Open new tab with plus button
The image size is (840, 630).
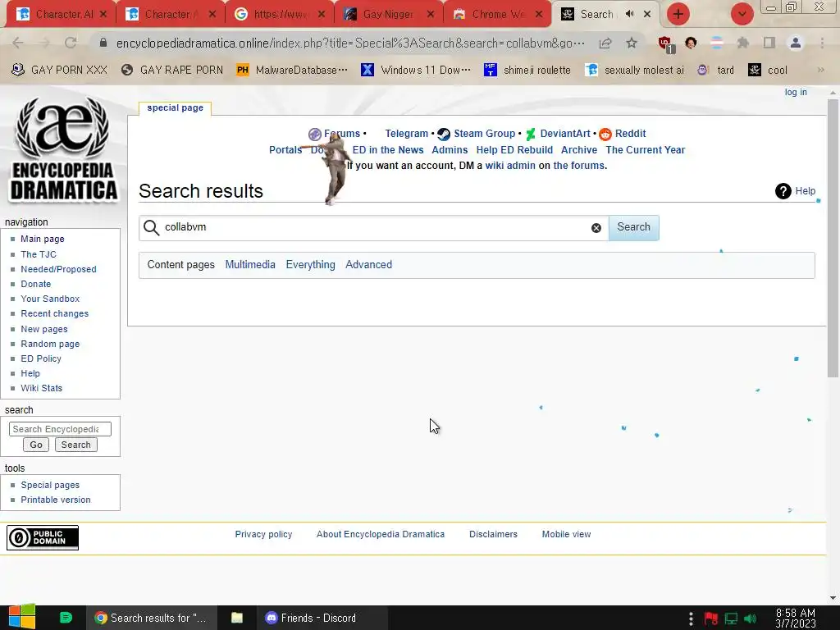click(678, 14)
